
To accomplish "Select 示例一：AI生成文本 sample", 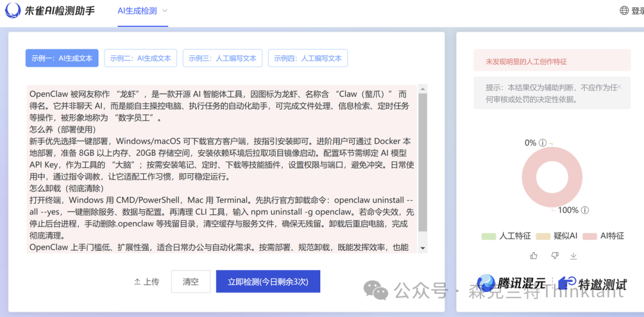I will (62, 58).
